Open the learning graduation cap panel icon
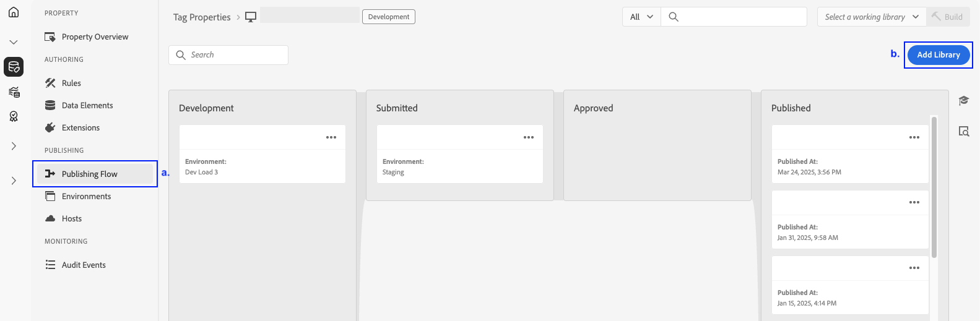This screenshot has height=321, width=980. 964,101
